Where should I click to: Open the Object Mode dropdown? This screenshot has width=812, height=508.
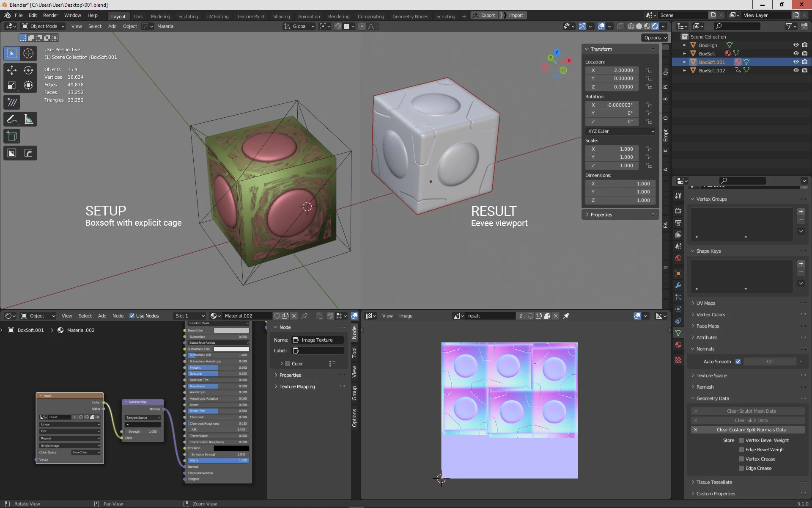tap(44, 26)
